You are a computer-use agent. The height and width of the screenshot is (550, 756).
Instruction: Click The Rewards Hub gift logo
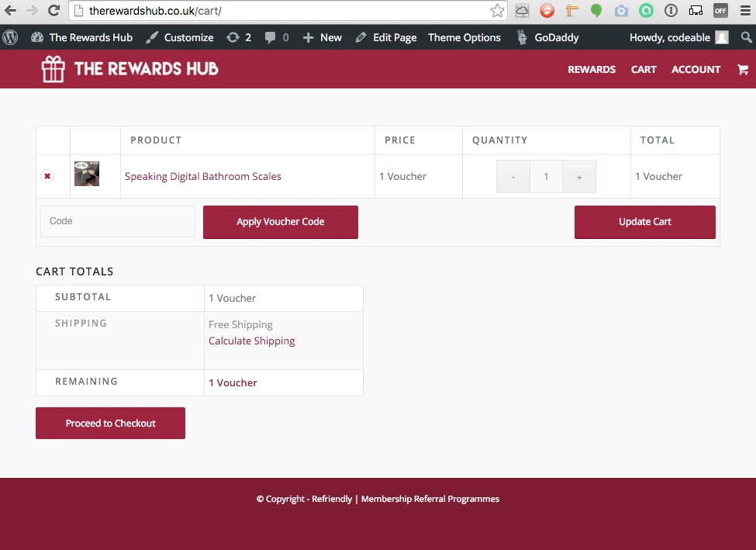pyautogui.click(x=54, y=69)
